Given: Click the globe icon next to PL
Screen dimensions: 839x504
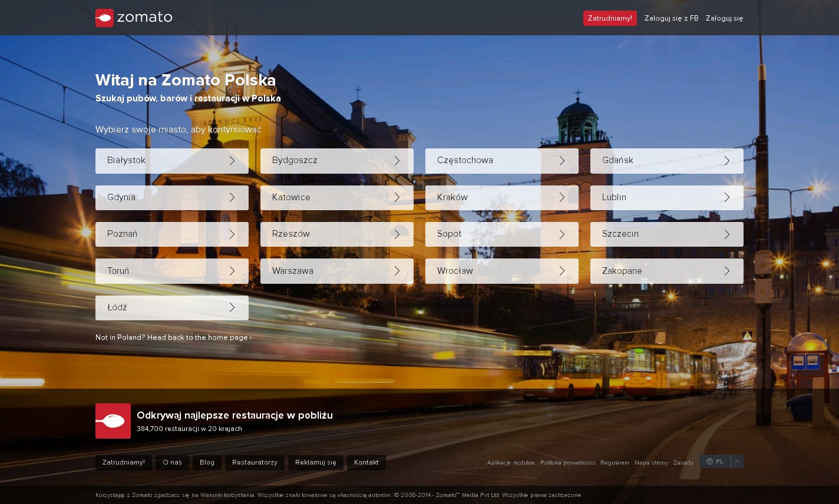Looking at the screenshot, I should click(x=709, y=462).
